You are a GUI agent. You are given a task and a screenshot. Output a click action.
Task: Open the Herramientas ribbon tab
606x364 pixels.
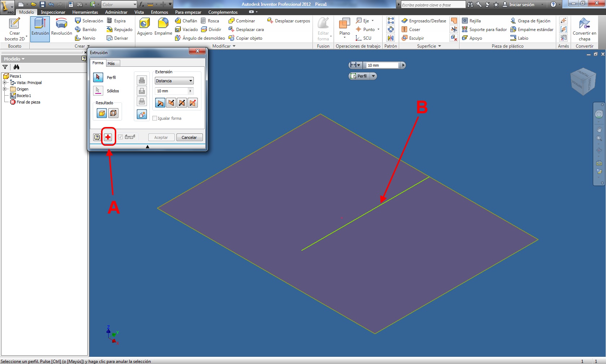pyautogui.click(x=85, y=12)
